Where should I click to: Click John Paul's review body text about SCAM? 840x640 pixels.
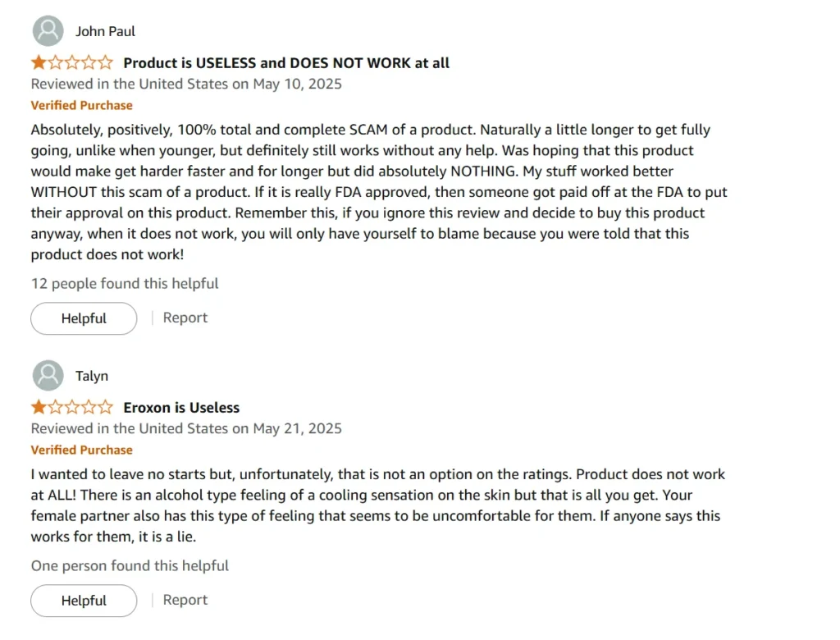pyautogui.click(x=379, y=192)
